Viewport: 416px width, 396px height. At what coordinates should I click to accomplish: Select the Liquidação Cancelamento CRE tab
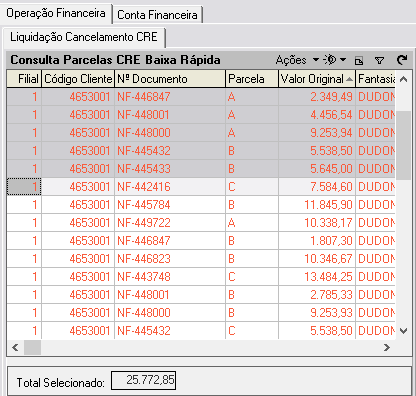coord(84,37)
